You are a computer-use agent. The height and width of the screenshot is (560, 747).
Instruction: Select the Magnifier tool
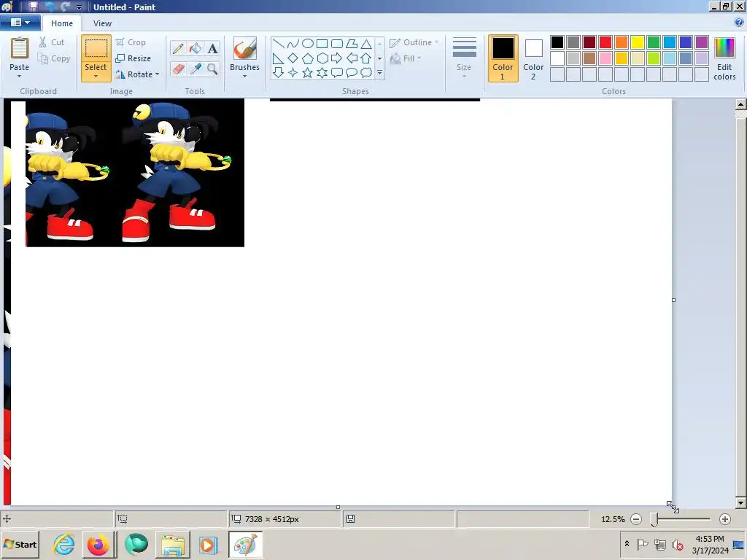[212, 69]
